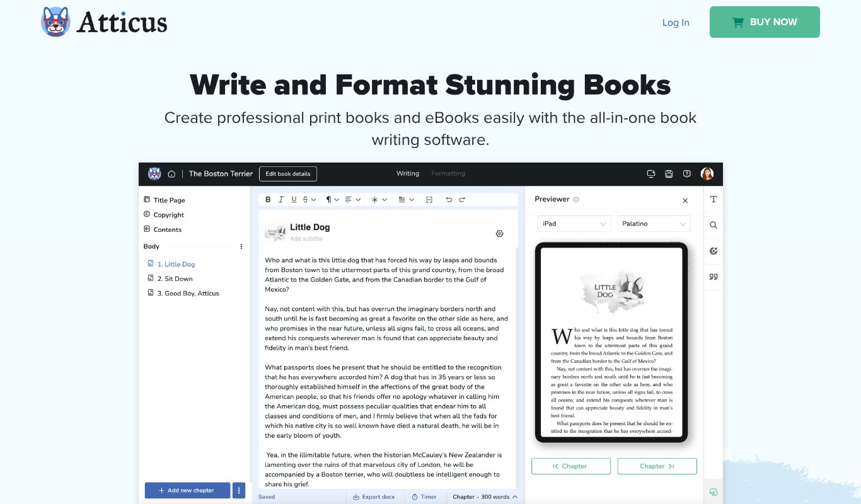
Task: Open the user profile avatar
Action: tap(707, 174)
